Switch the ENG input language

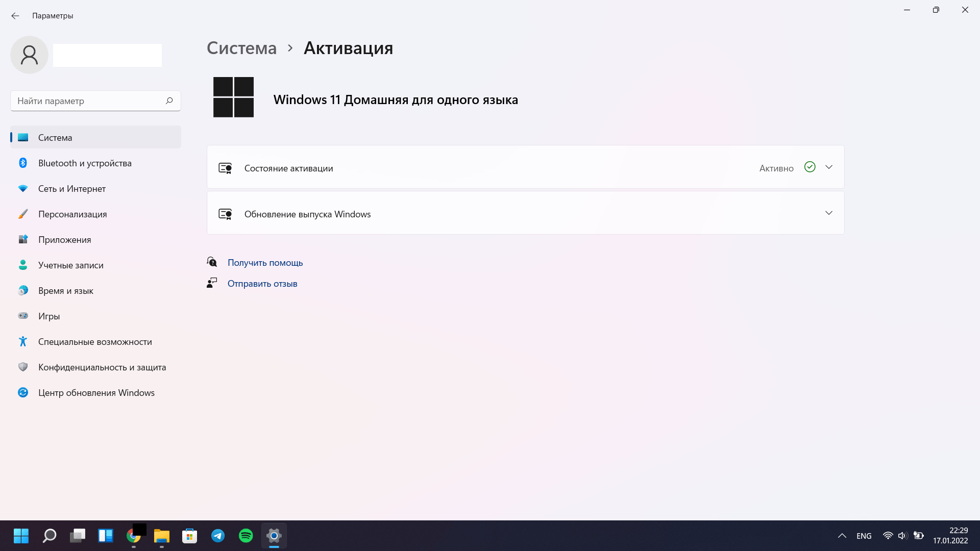point(864,536)
